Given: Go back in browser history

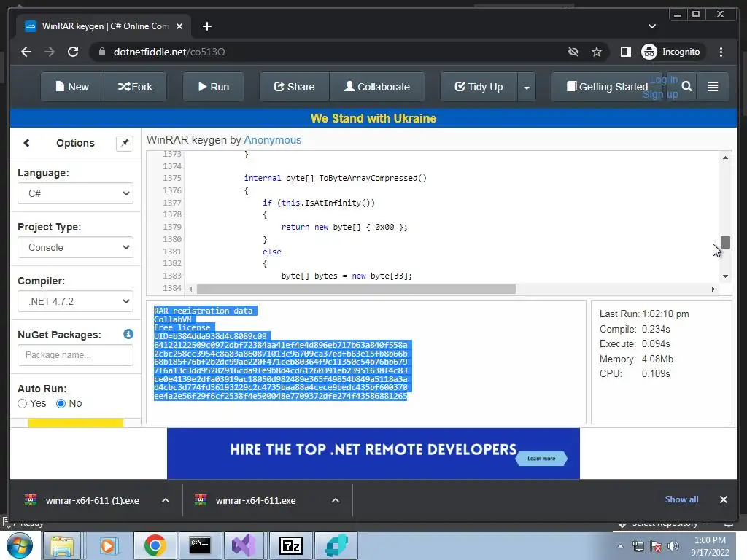Looking at the screenshot, I should (26, 52).
